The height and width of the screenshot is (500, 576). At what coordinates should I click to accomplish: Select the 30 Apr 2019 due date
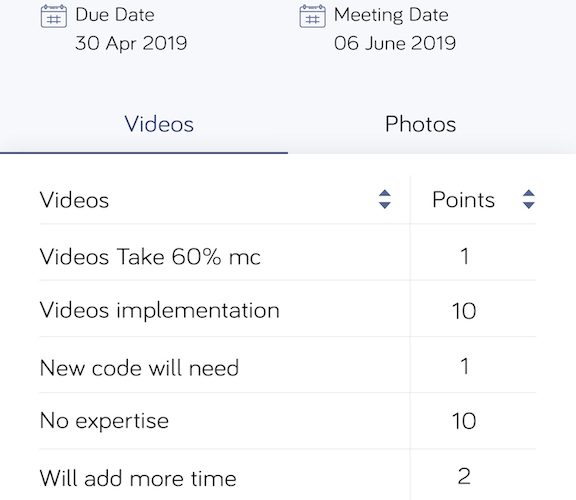tap(131, 43)
